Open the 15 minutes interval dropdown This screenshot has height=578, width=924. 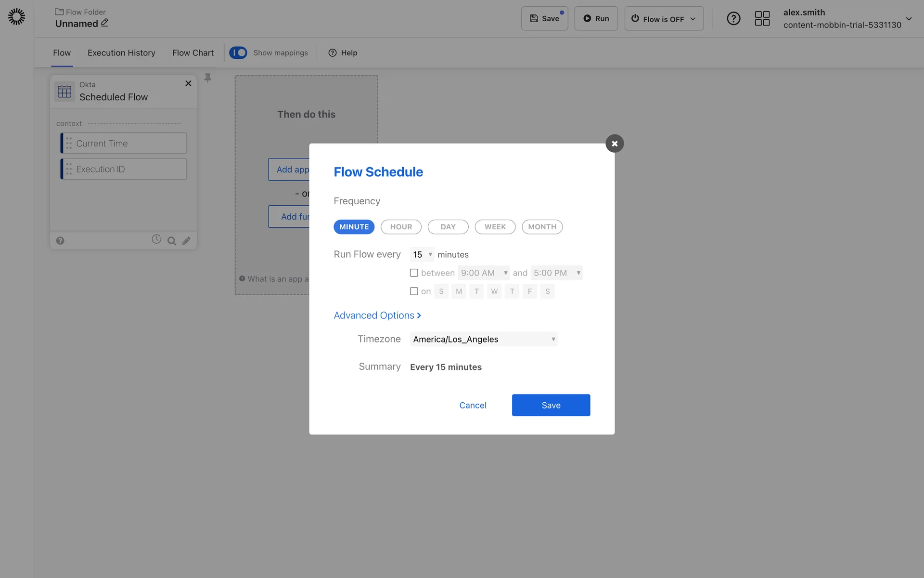pyautogui.click(x=422, y=254)
